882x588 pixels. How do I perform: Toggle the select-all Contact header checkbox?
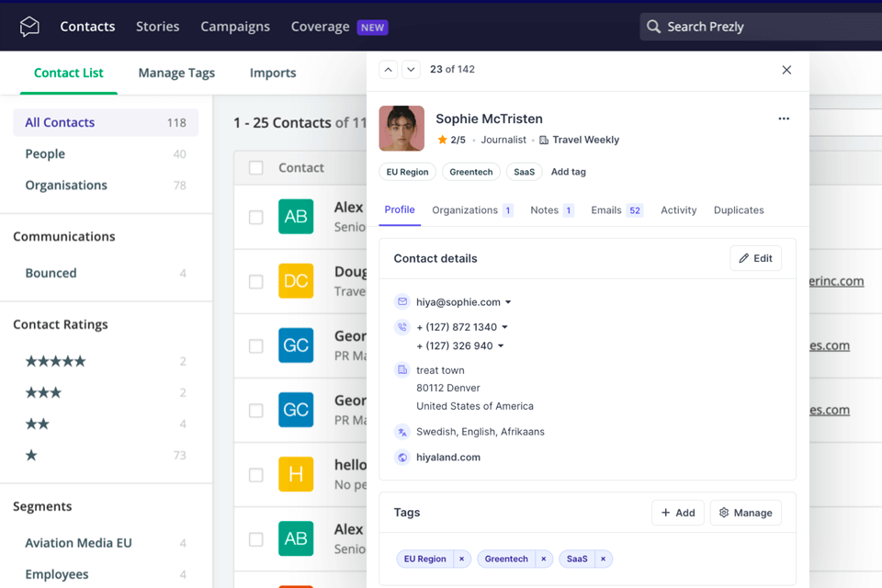(x=256, y=168)
